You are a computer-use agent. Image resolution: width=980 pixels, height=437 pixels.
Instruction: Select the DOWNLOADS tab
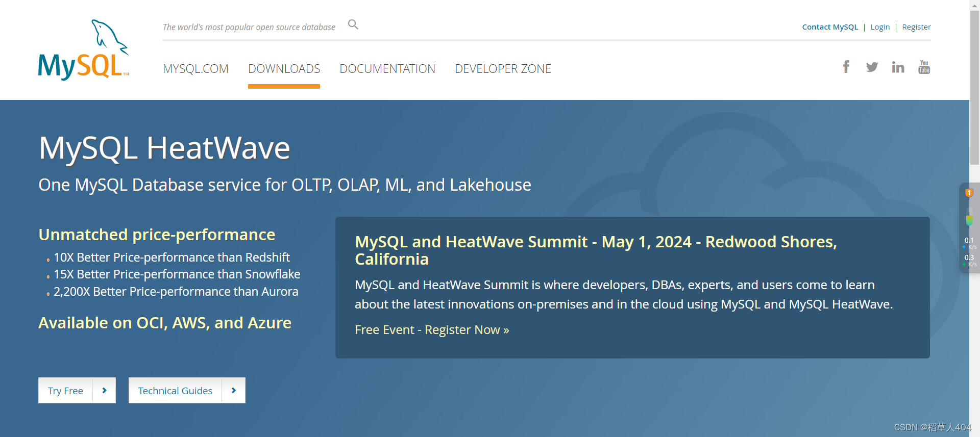tap(284, 69)
